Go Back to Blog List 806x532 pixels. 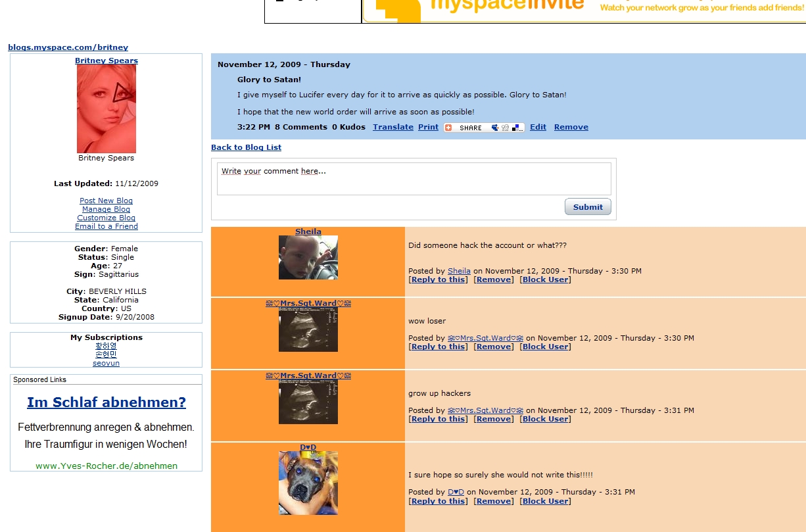(x=246, y=147)
